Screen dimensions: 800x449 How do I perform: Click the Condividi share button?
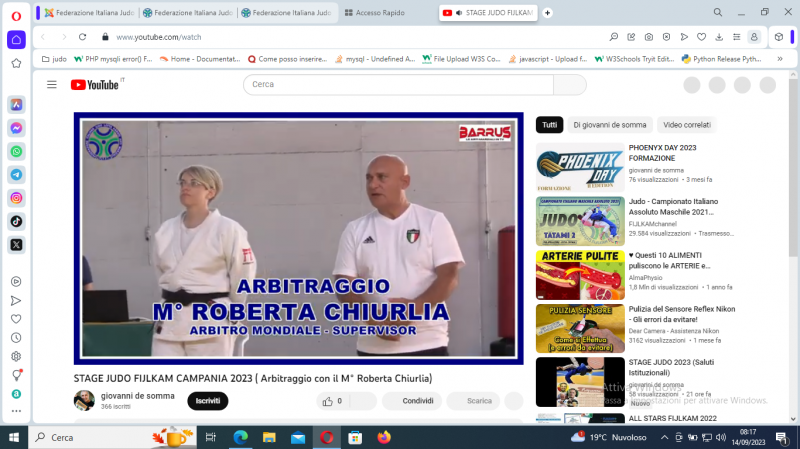pos(411,401)
